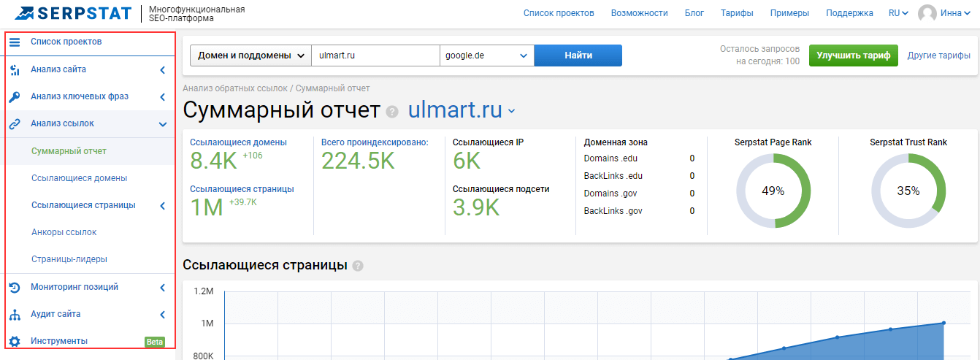Click the last data point on chart
The height and width of the screenshot is (360, 980).
943,323
